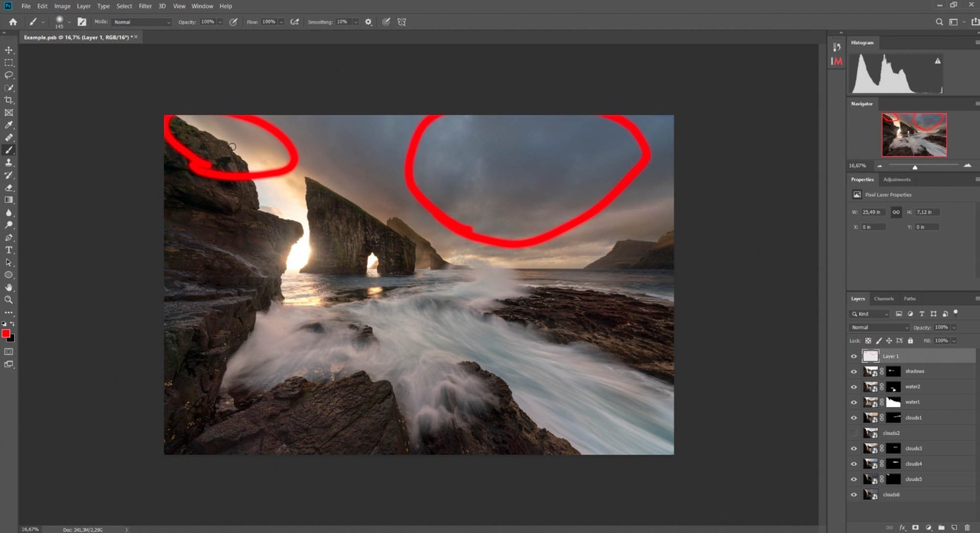Switch to the Paths tab
The image size is (980, 533).
[x=910, y=299]
